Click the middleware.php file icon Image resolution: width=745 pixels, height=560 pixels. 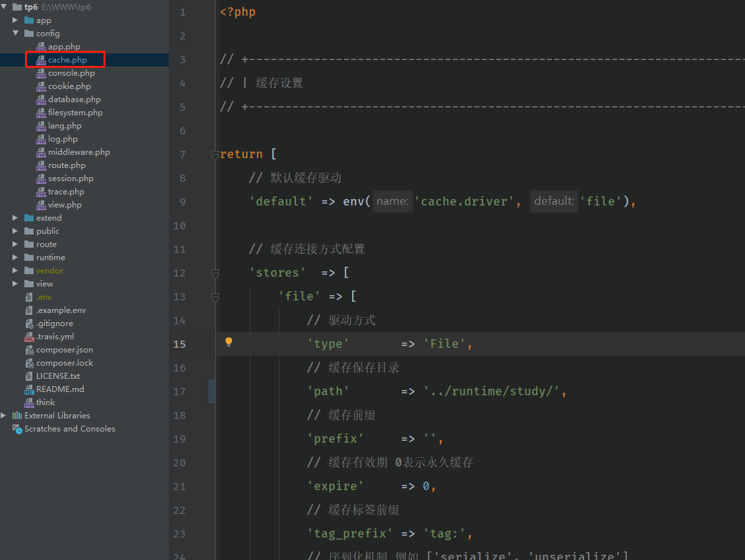42,152
